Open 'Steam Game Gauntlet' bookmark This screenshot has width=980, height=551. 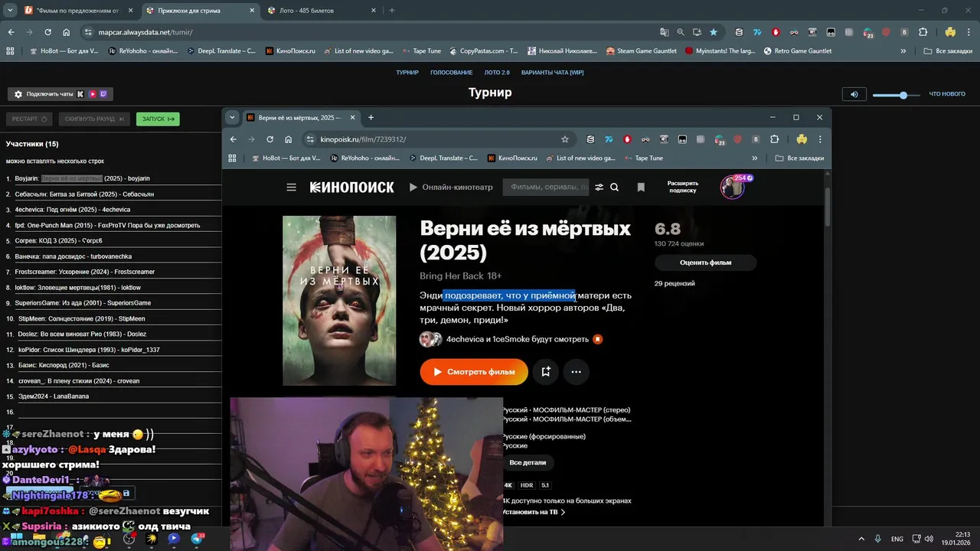coord(641,51)
